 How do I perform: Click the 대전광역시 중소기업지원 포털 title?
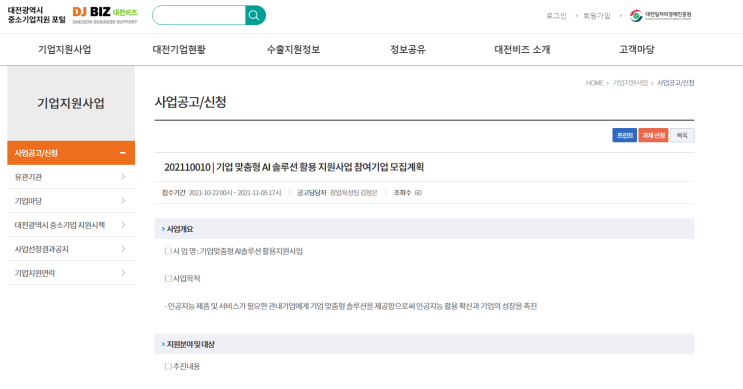36,15
